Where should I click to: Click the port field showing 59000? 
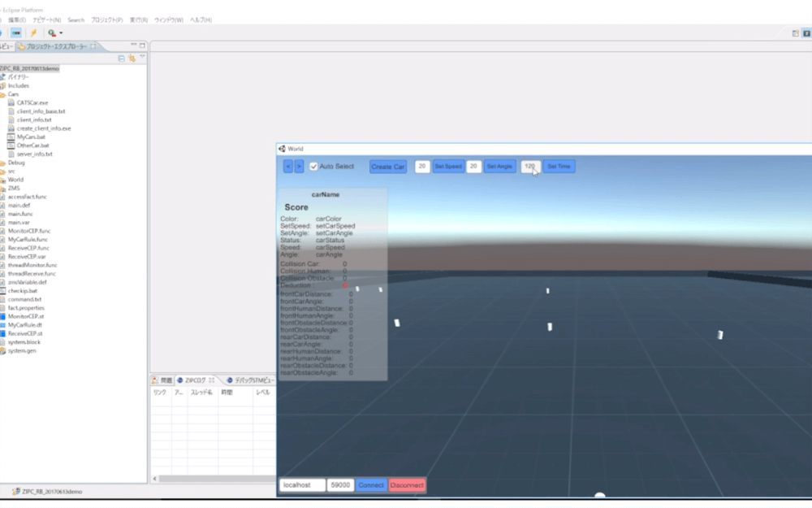click(x=340, y=485)
